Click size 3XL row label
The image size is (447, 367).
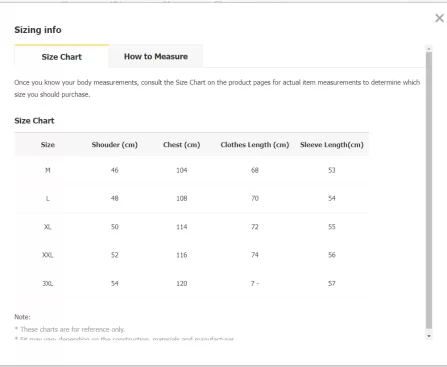[x=48, y=284]
